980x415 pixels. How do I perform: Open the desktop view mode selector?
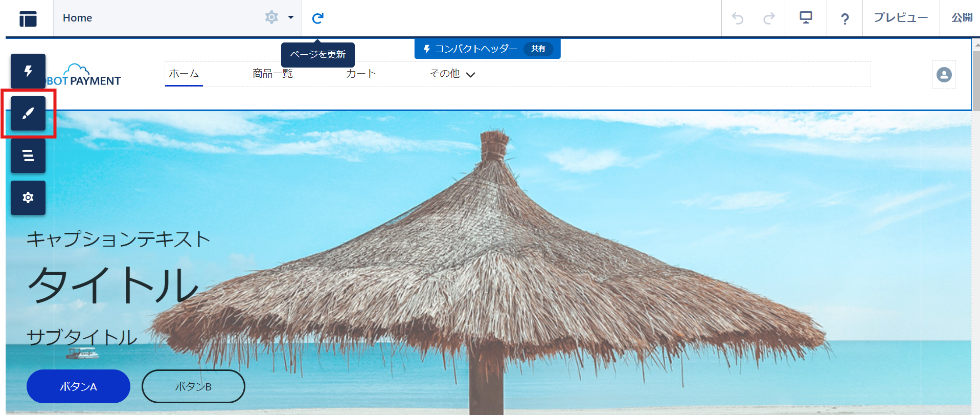pyautogui.click(x=806, y=18)
